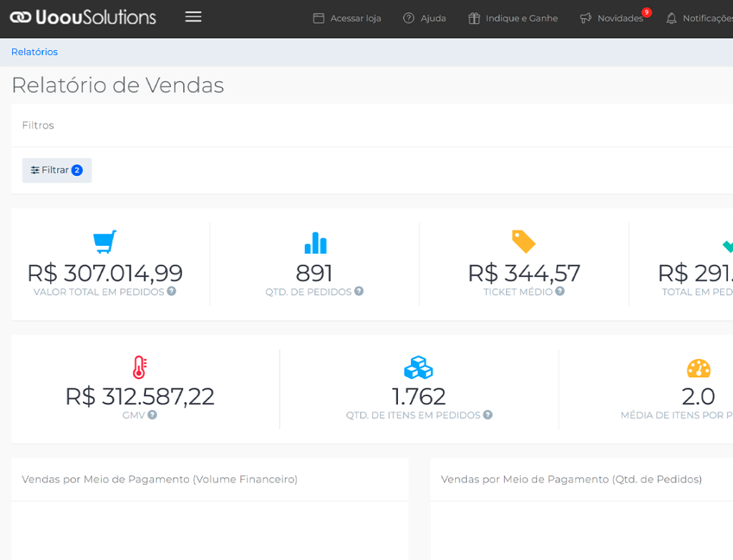
Task: Click the blue shopping cart icon
Action: (105, 242)
